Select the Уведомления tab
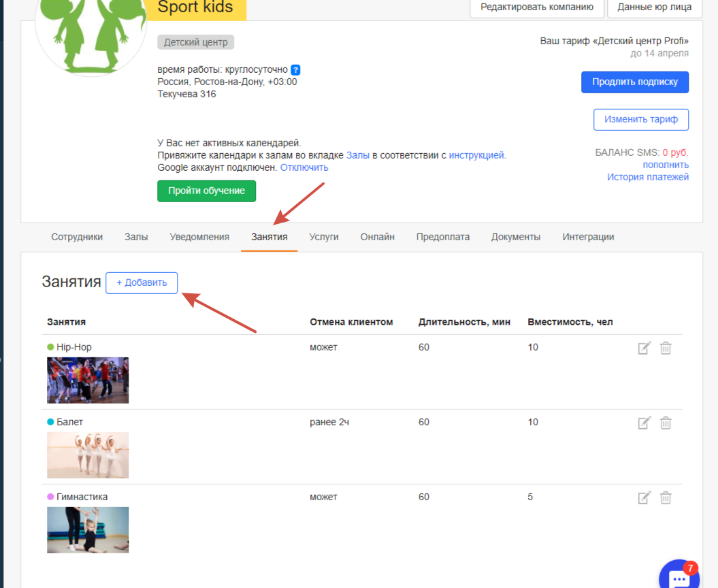The height and width of the screenshot is (588, 718). (199, 237)
